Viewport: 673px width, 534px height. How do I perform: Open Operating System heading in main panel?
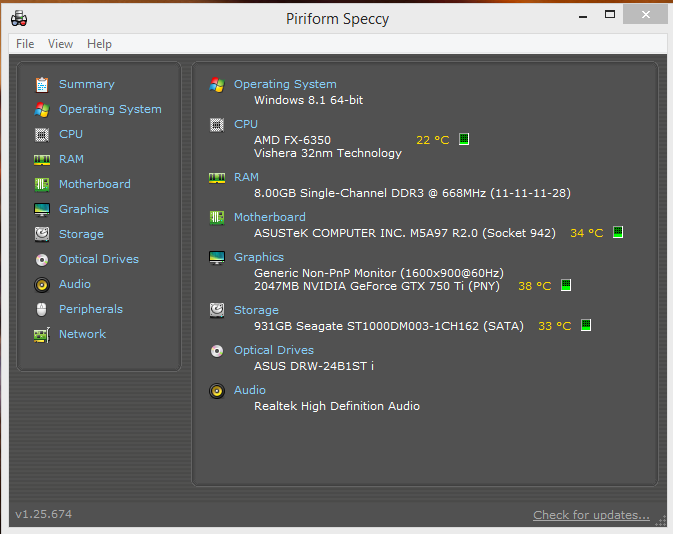(x=285, y=84)
